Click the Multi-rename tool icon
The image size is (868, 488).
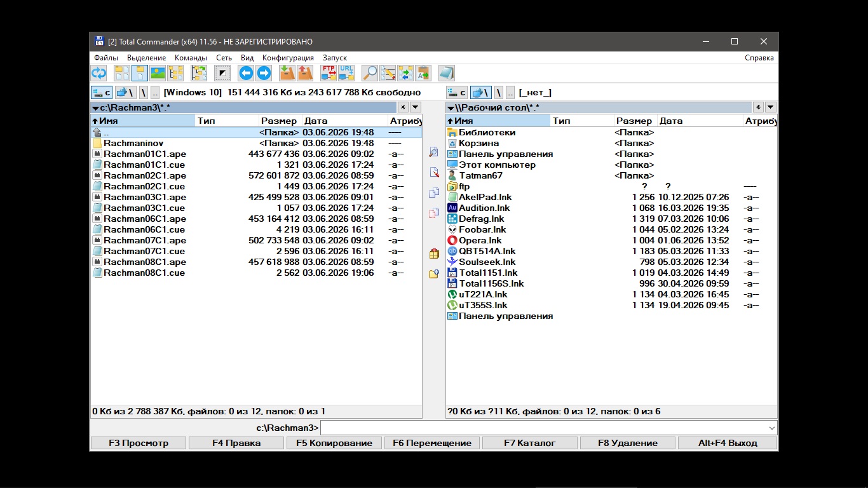tap(388, 73)
